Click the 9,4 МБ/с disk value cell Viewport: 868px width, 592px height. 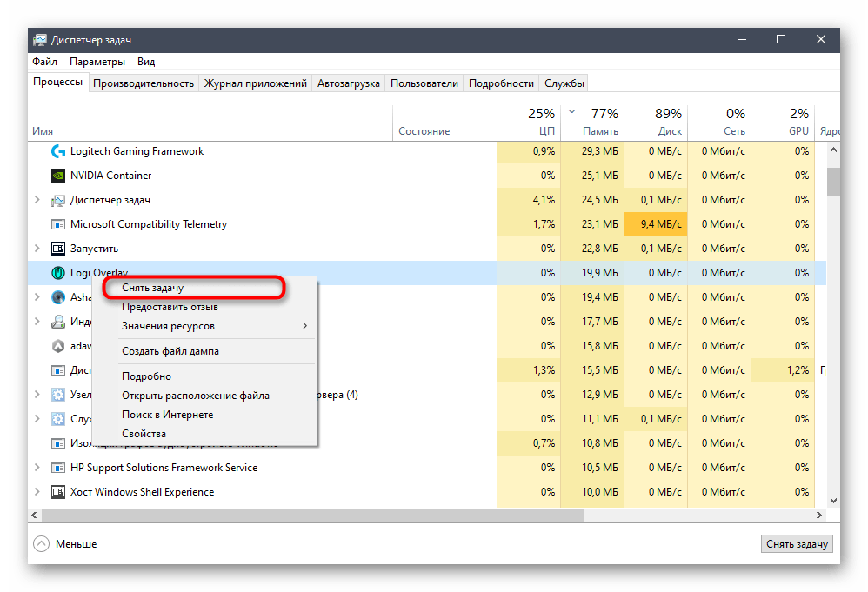657,224
